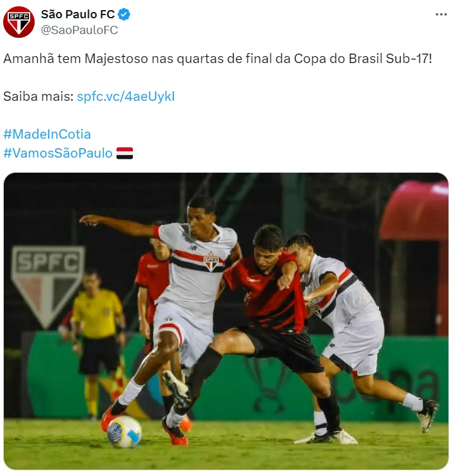Click the São Paulo FC display name
456x476 pixels.
77,15
